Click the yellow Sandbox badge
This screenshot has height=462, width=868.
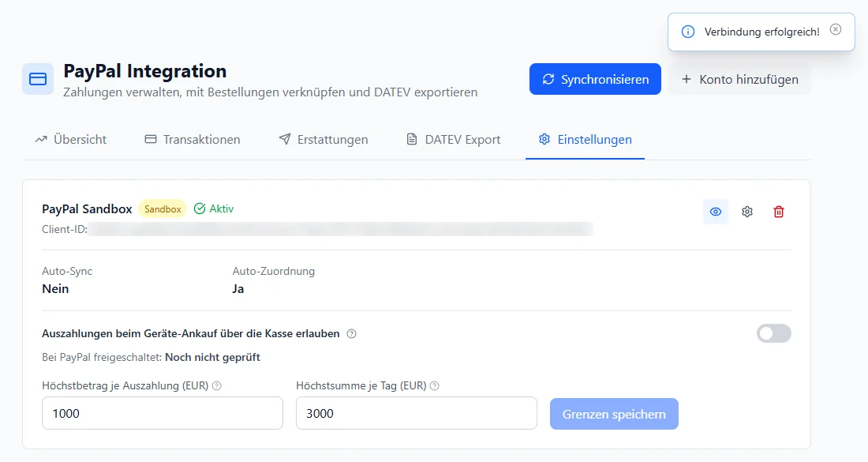163,208
